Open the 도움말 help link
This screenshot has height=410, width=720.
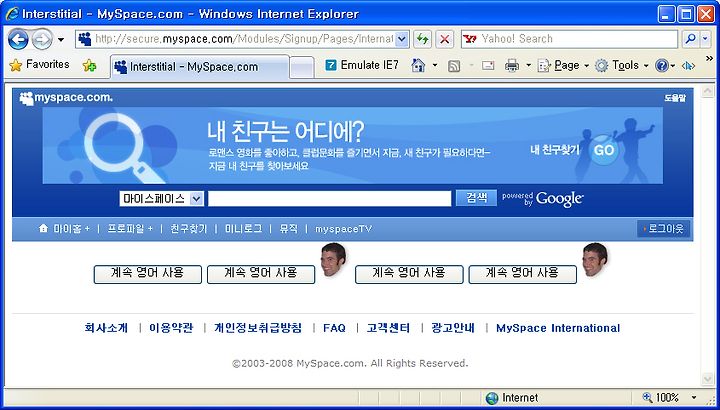[675, 98]
